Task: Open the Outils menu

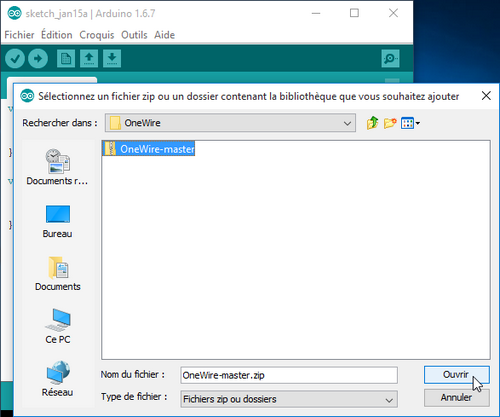Action: (134, 35)
